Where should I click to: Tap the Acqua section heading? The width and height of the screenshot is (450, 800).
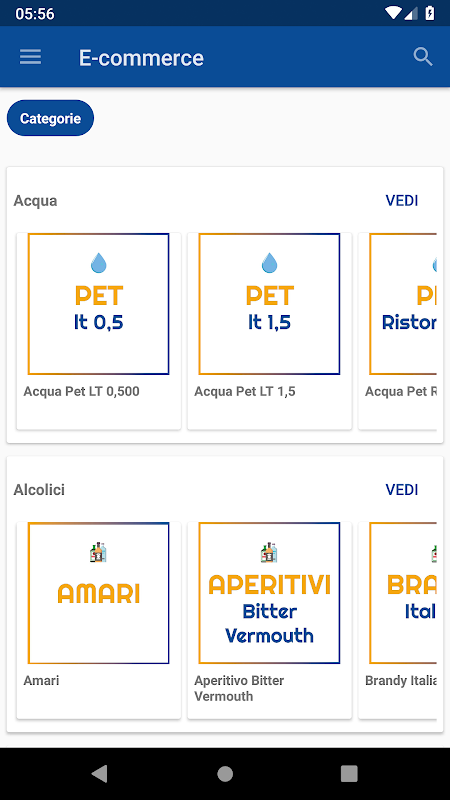35,201
